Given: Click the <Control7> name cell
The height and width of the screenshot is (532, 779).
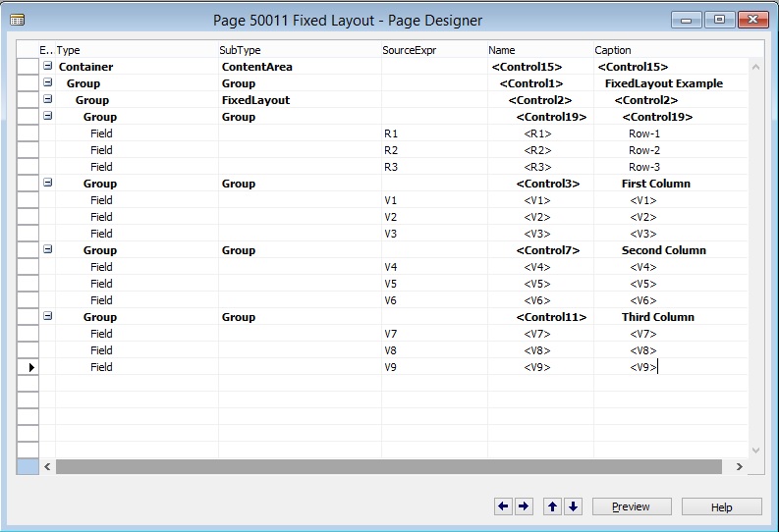Looking at the screenshot, I should click(x=540, y=250).
